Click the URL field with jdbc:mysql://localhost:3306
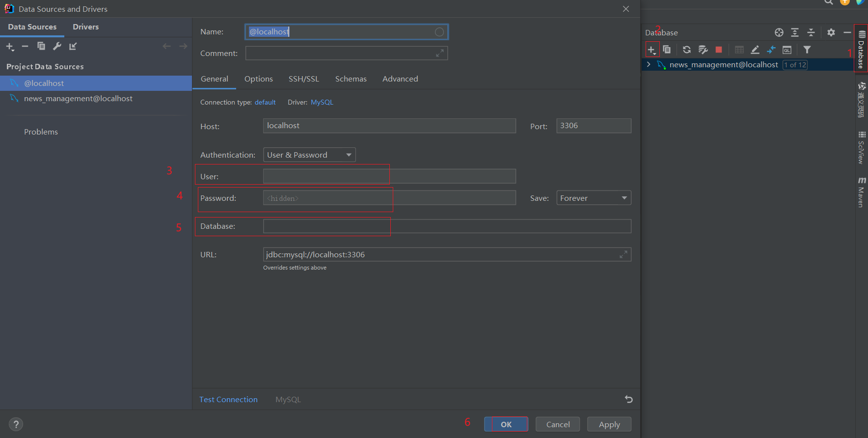This screenshot has height=438, width=868. click(447, 254)
